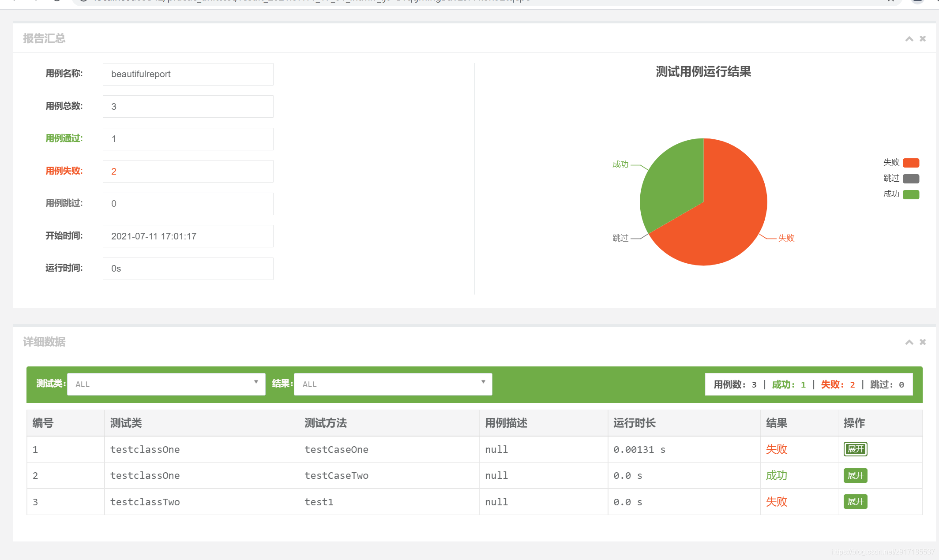
Task: Click the 开始时间 field with the date
Action: [x=188, y=236]
